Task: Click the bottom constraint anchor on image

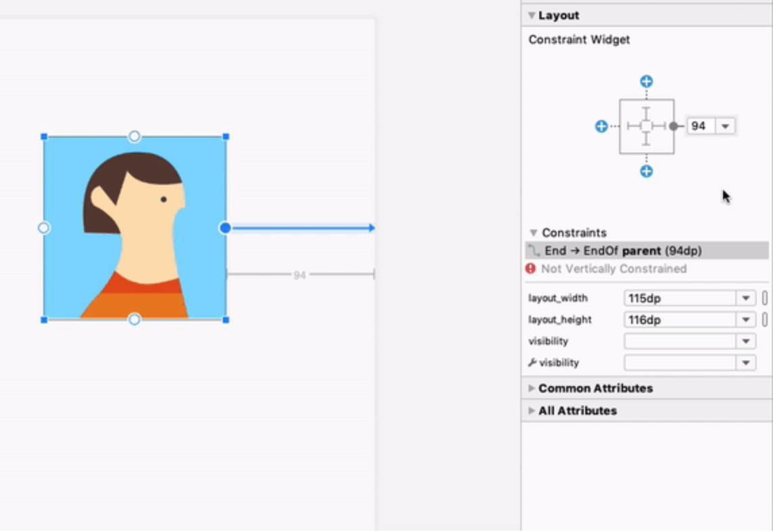Action: click(134, 319)
